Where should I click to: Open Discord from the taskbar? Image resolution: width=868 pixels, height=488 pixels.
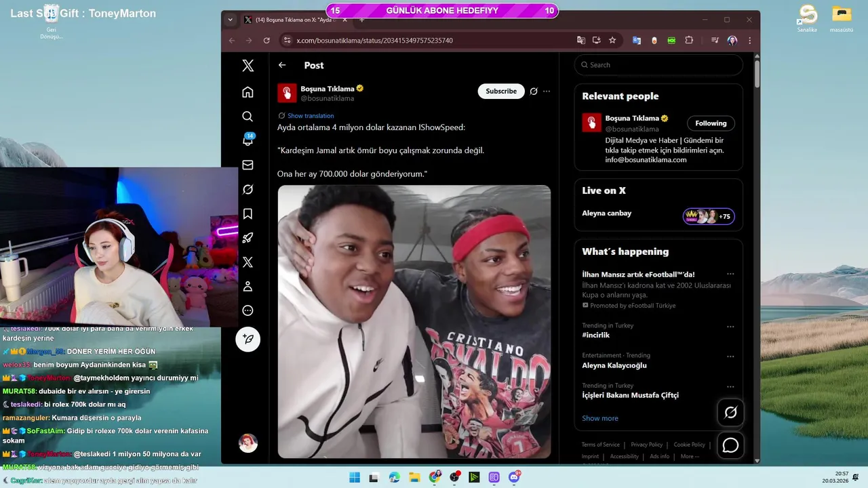[514, 477]
